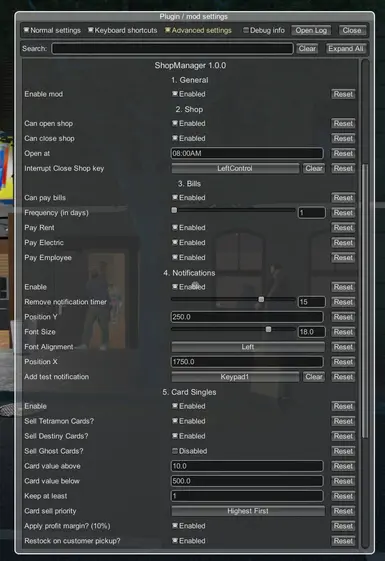This screenshot has width=385, height=561.
Task: Switch to Keyboard shortcuts tab
Action: point(122,30)
